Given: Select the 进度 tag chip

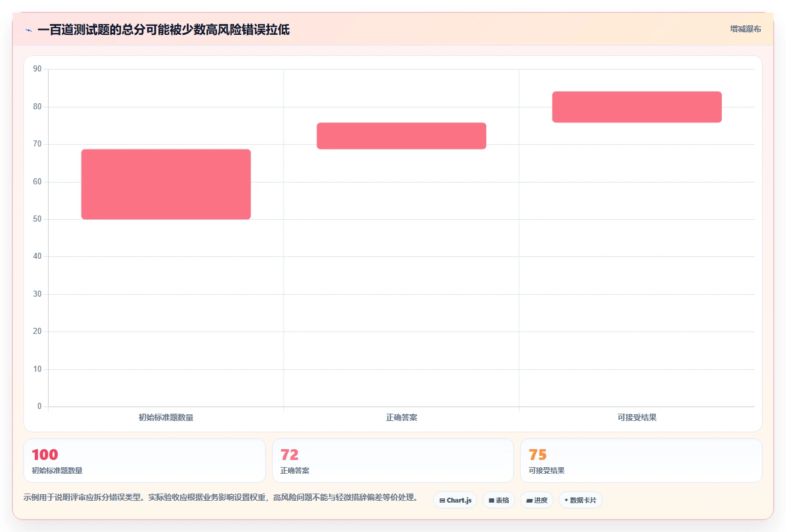Looking at the screenshot, I should pyautogui.click(x=537, y=500).
